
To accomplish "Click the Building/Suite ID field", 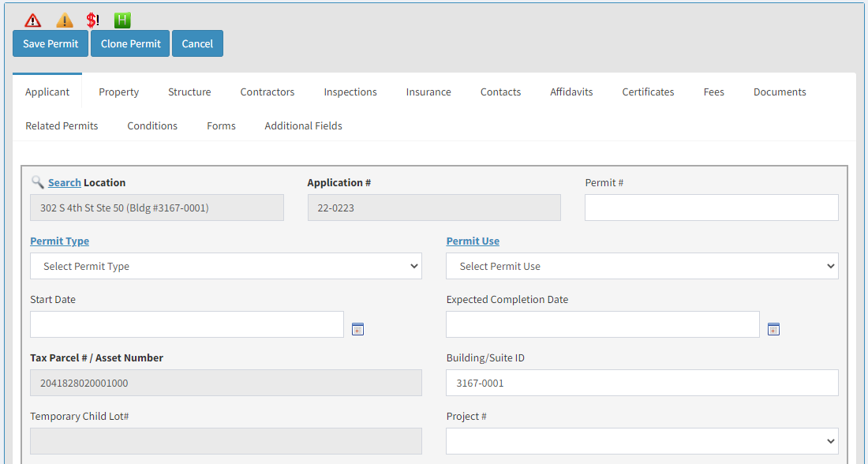I will point(642,384).
